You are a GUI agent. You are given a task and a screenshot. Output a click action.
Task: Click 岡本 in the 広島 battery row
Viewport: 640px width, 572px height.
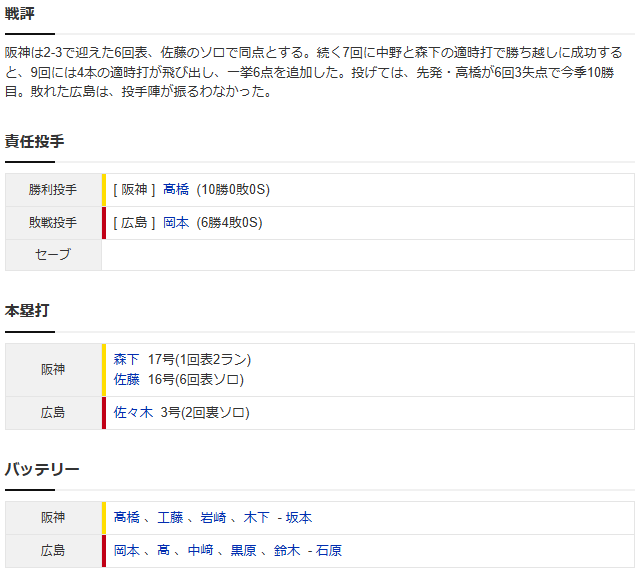126,550
